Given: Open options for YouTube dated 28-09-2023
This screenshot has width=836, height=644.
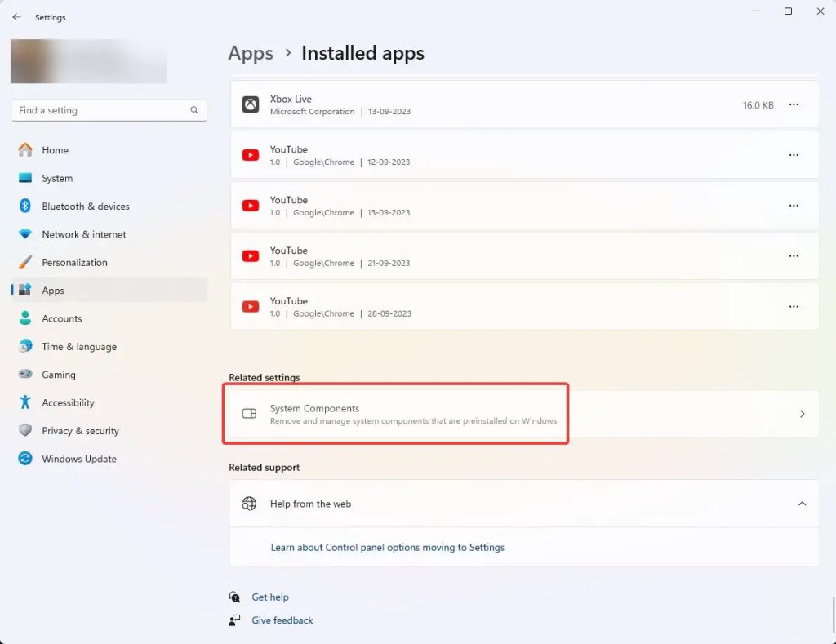Looking at the screenshot, I should pos(794,307).
